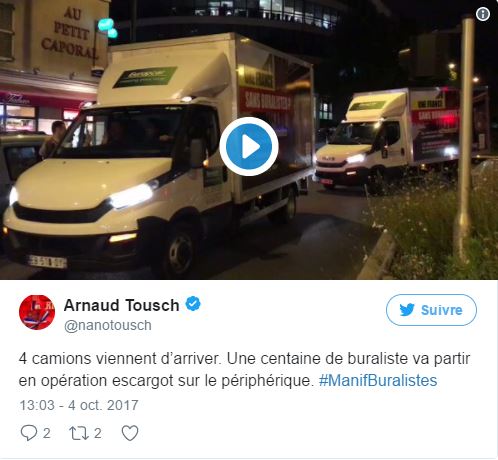This screenshot has height=460, width=498.
Task: Click the reply count number 2
Action: [x=47, y=433]
